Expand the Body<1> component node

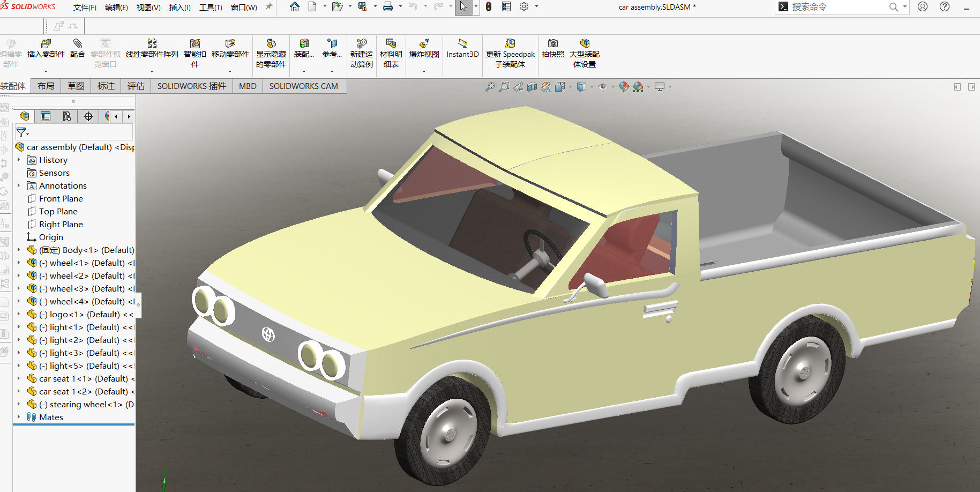pyautogui.click(x=19, y=250)
